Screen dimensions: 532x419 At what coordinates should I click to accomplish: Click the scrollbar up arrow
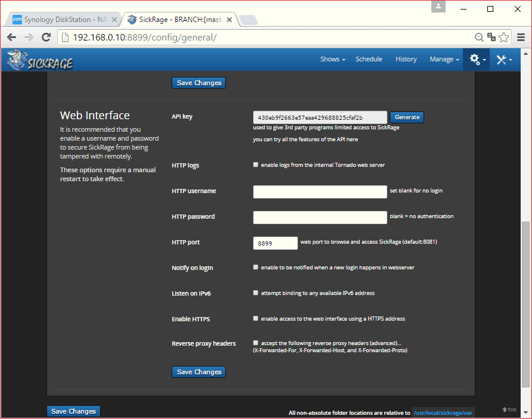[525, 54]
